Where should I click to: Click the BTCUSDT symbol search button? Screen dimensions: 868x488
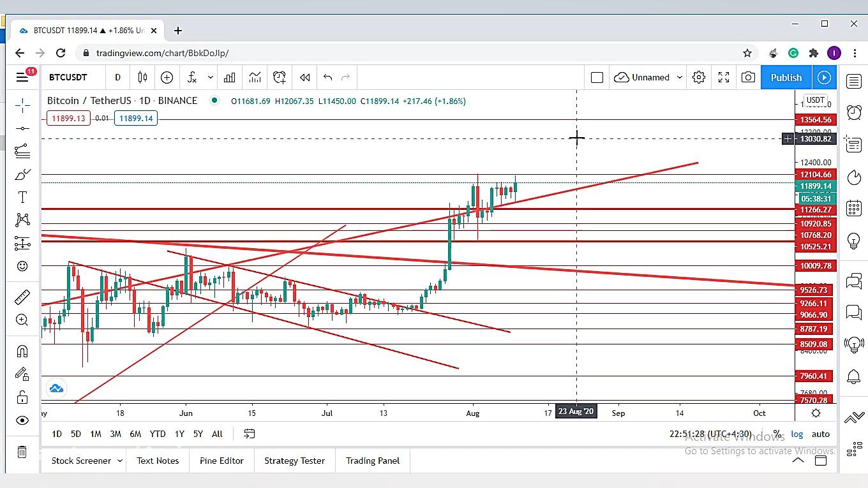[68, 77]
